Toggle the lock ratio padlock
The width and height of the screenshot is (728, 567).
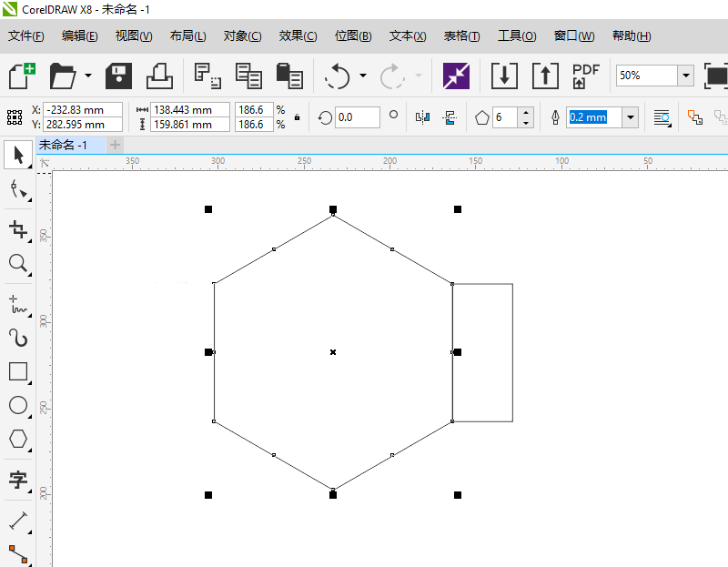pyautogui.click(x=297, y=116)
